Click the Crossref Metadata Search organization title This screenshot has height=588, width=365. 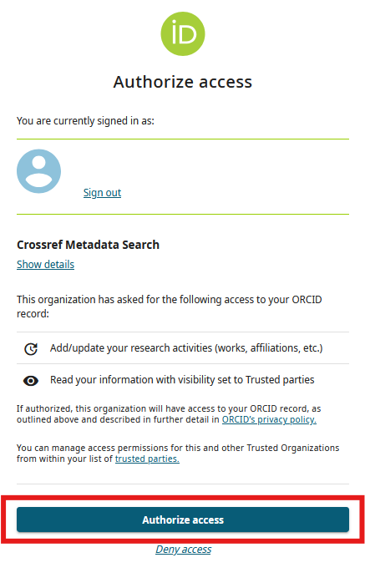[89, 245]
